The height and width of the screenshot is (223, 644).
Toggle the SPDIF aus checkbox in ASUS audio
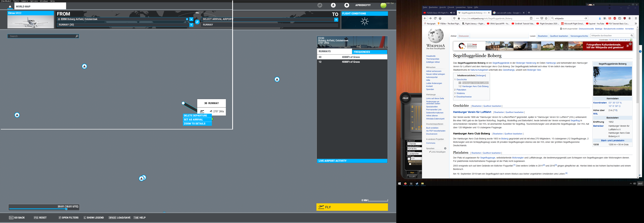click(x=409, y=159)
